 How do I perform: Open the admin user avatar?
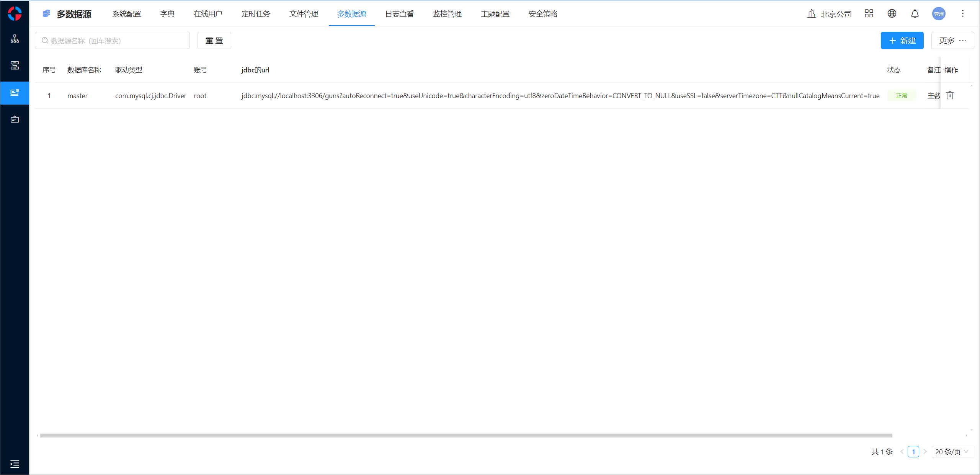coord(938,14)
